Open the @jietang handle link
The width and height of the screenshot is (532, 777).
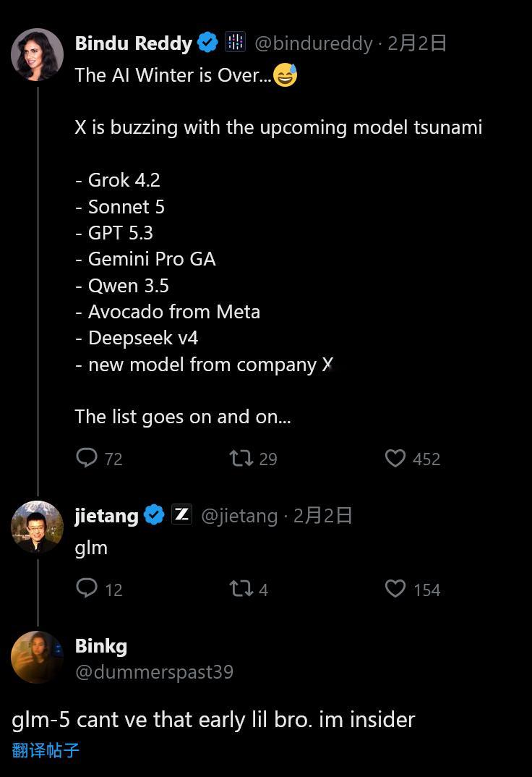(x=239, y=516)
